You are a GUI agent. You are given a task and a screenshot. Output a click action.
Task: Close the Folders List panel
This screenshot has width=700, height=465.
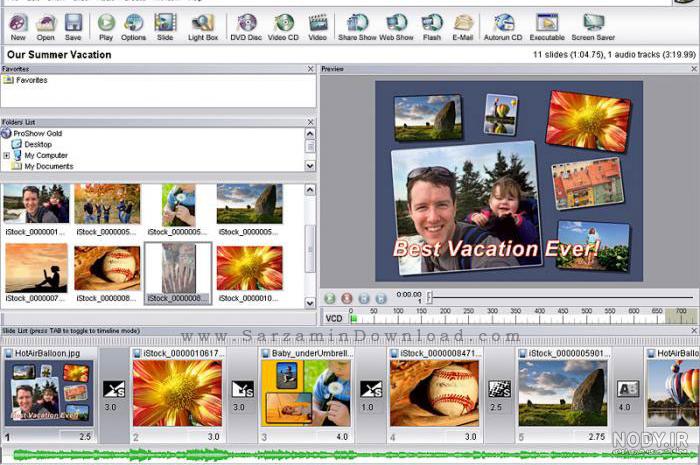pyautogui.click(x=311, y=122)
